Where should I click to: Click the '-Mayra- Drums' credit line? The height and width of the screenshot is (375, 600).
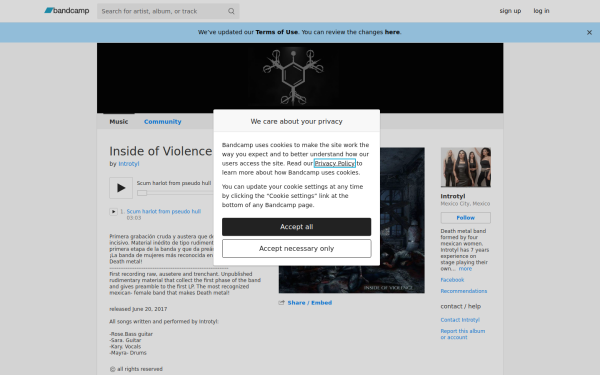tap(128, 353)
